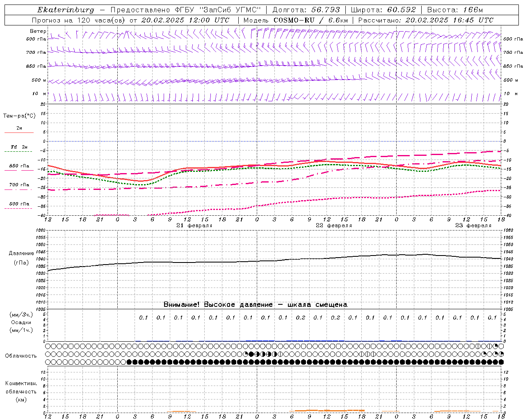Click the "Высота: 166м" elevation text

click(455, 10)
